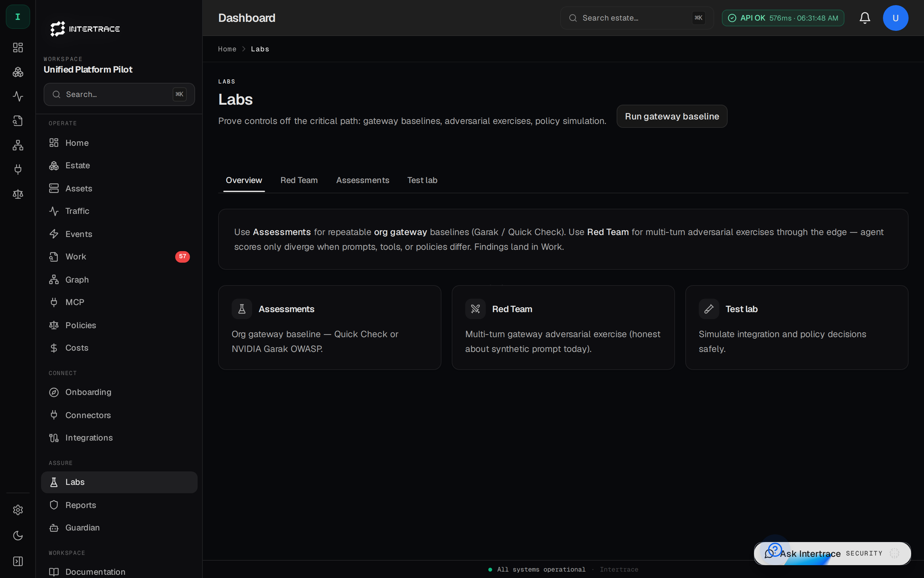The image size is (924, 578).
Task: Select Labs in the sidebar
Action: click(119, 482)
